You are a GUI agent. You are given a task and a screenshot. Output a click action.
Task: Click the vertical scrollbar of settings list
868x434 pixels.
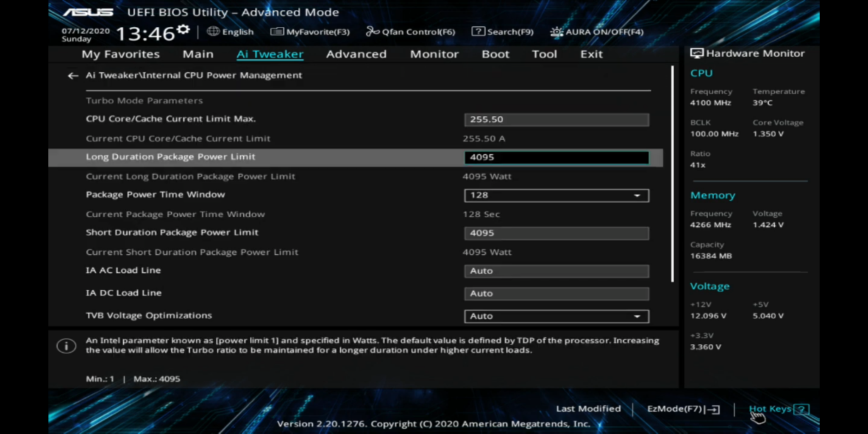[x=672, y=174]
